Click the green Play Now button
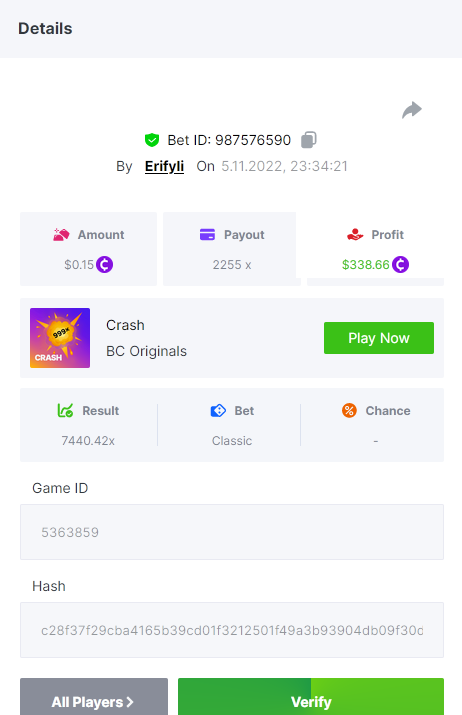This screenshot has height=715, width=462. pos(379,338)
